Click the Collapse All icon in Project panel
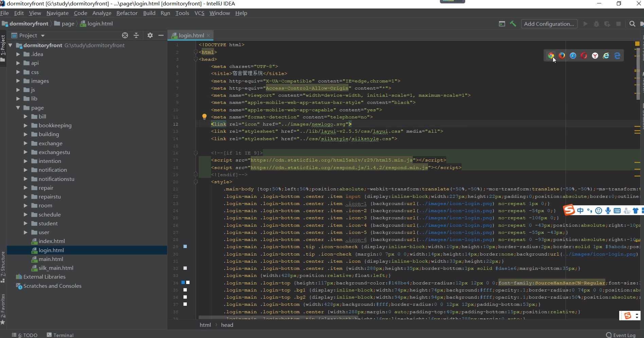 pyautogui.click(x=136, y=35)
